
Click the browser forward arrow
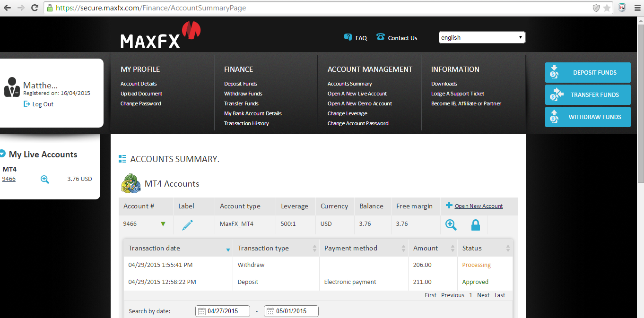[x=21, y=8]
